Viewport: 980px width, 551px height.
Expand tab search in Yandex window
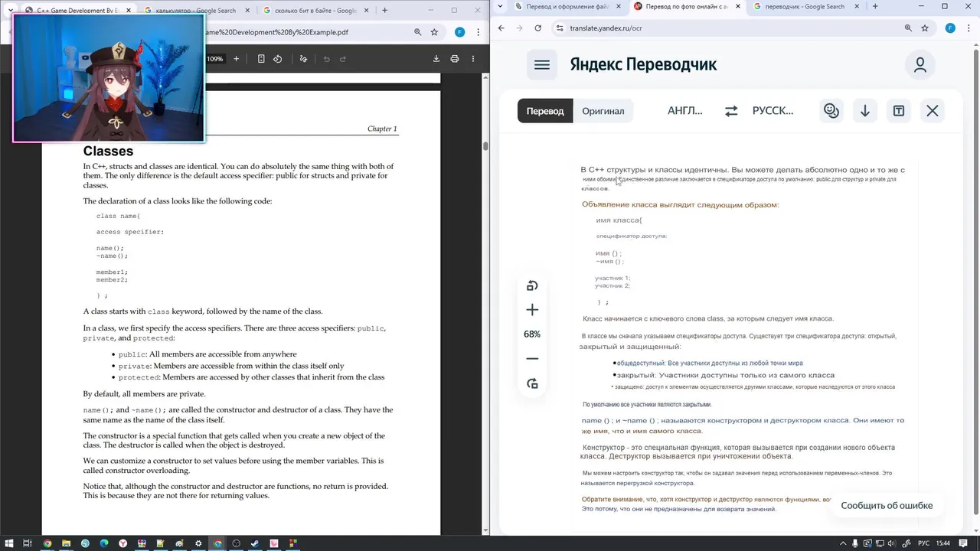coord(500,6)
